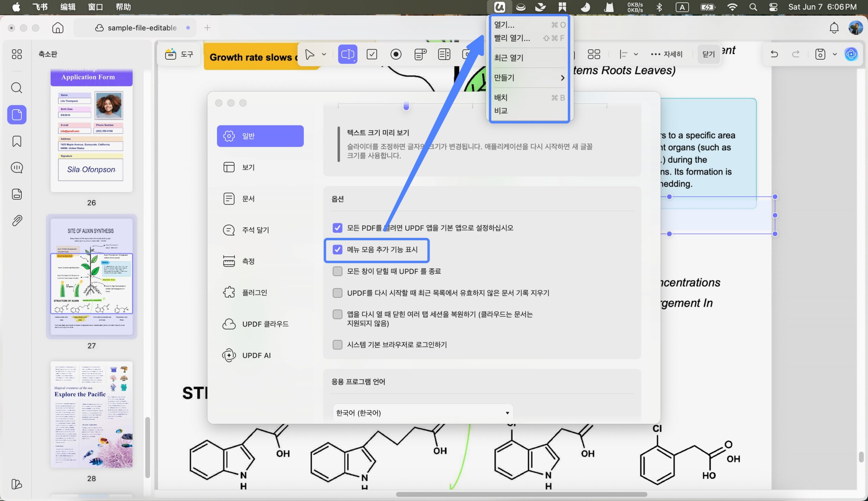
Task: Toggle the page thumbnails panel icon
Action: point(17,114)
